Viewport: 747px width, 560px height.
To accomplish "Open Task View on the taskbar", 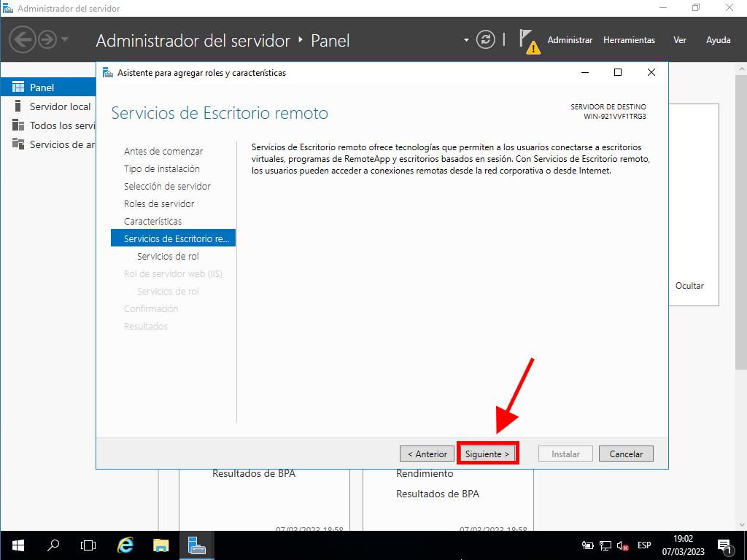I will tap(88, 545).
